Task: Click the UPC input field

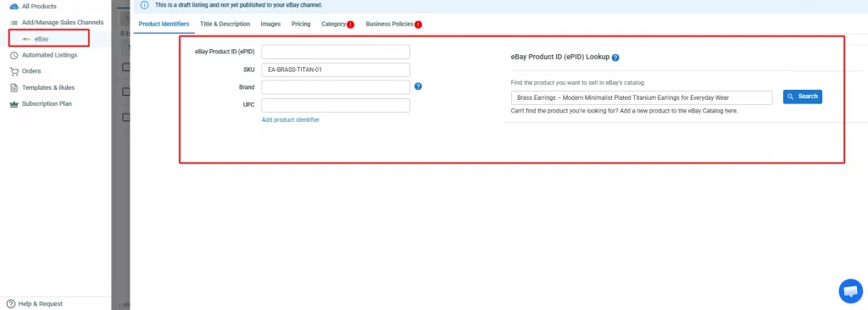Action: (336, 105)
